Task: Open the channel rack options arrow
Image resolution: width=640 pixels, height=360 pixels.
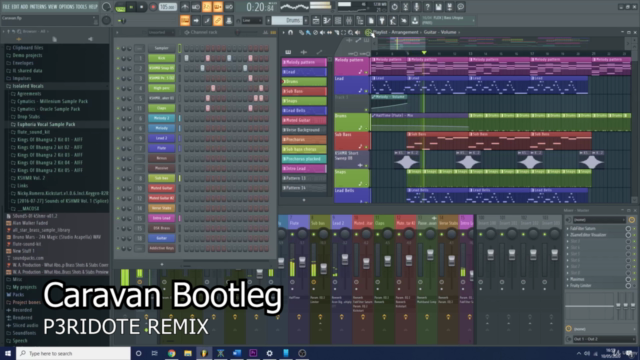Action: point(118,32)
